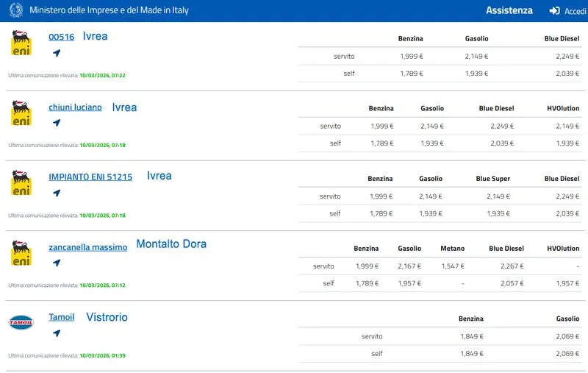
Task: Click Eni logo next to zancanella massimo
Action: [21, 253]
